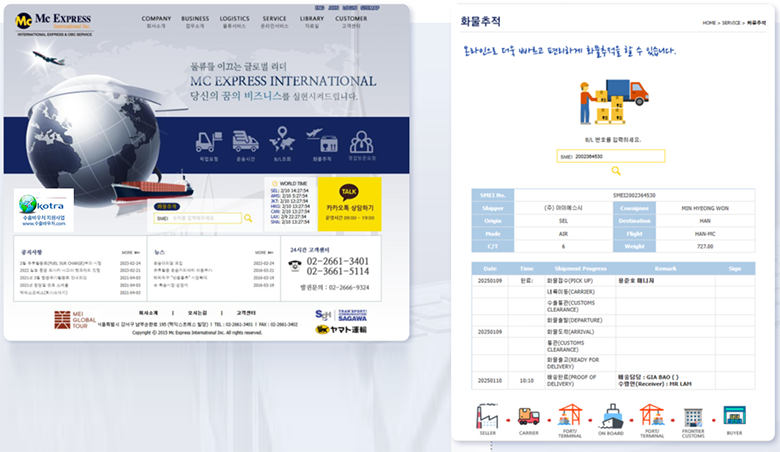Click the time value 10:10

(x=526, y=380)
